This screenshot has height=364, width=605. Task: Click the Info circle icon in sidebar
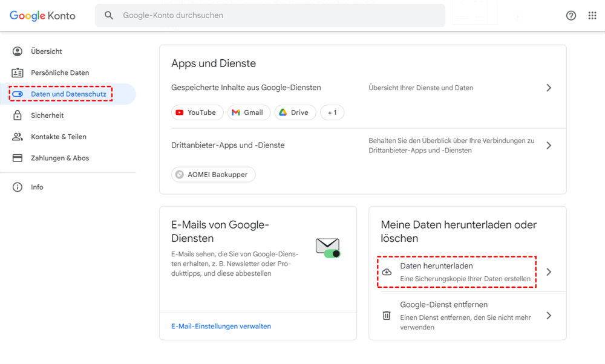tap(18, 187)
